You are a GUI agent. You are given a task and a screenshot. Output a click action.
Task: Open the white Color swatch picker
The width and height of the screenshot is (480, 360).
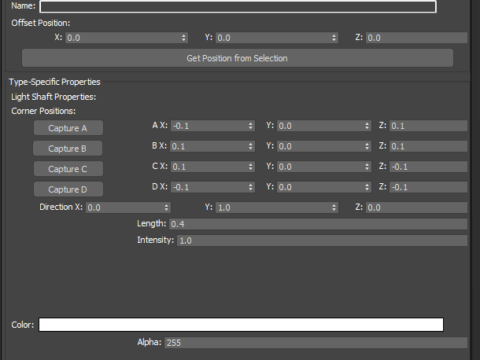[241, 325]
